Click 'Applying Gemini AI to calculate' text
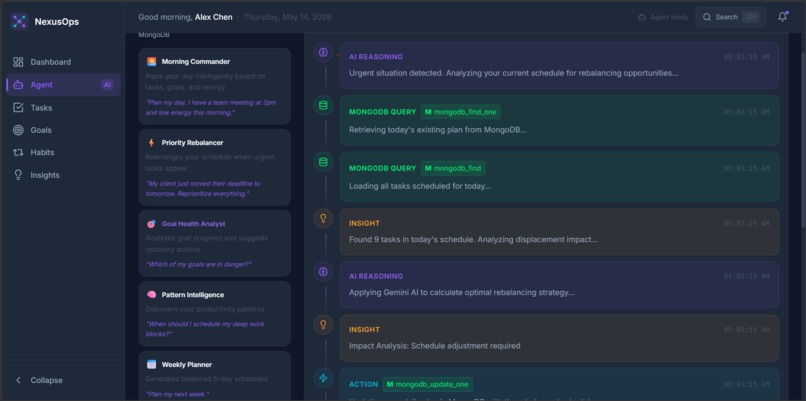Screen dimensions: 806x401 click(x=462, y=293)
